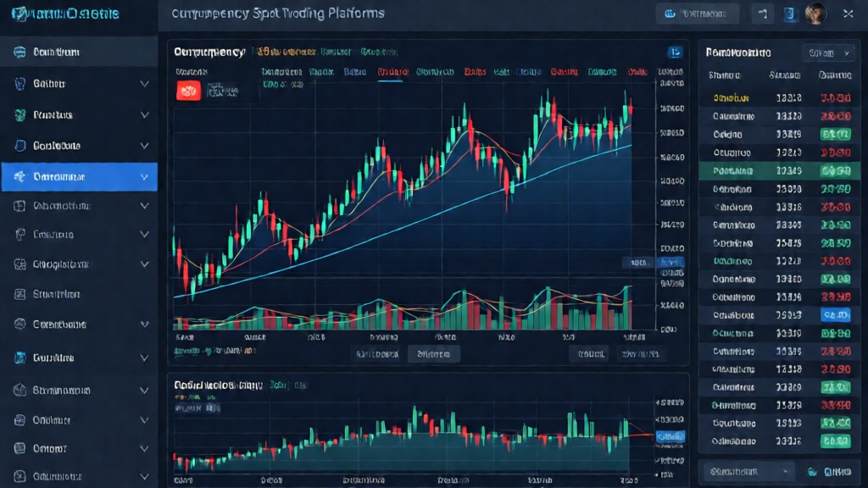Click the square icon button left of the blue top-bar icon
This screenshot has height=488, width=868.
pos(762,14)
